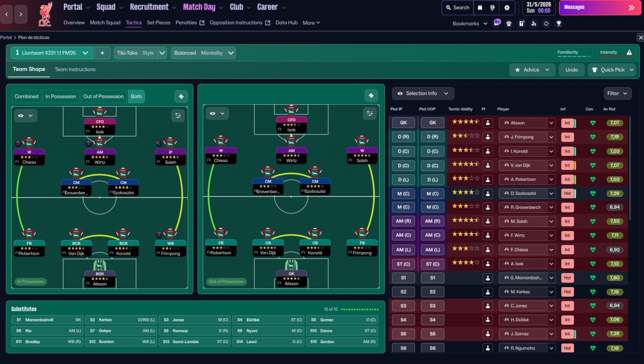Screen dimensions: 644x364
Task: Click the Intensity warning triangle icon
Action: pos(629,52)
